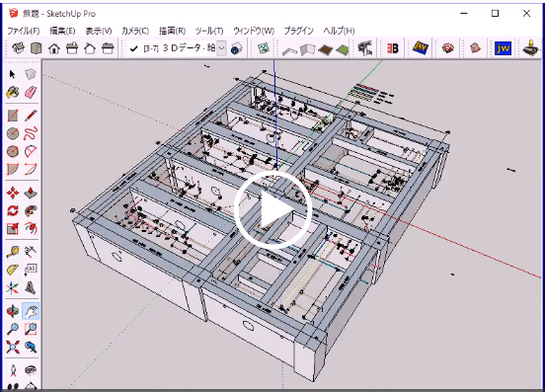This screenshot has width=545, height=392.
Task: Activate the Text label tool
Action: (x=31, y=270)
